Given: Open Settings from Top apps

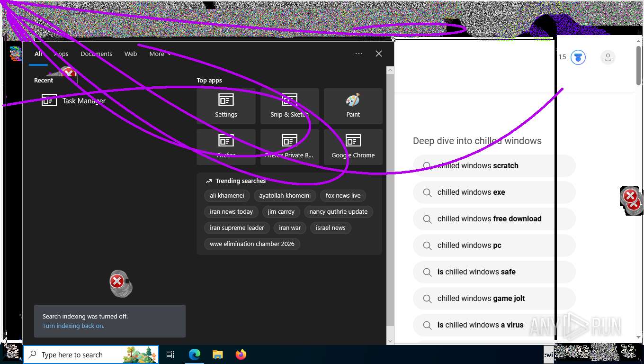Looking at the screenshot, I should [x=226, y=106].
